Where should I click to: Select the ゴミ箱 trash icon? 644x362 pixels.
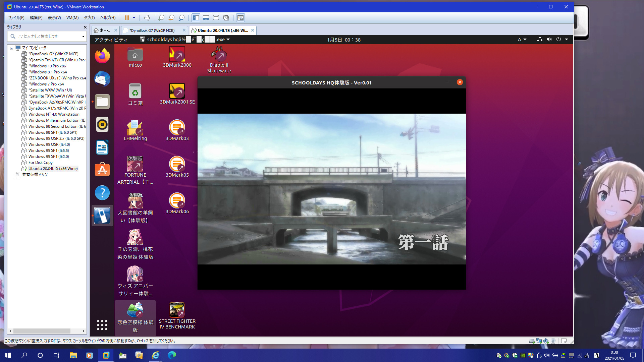135,95
